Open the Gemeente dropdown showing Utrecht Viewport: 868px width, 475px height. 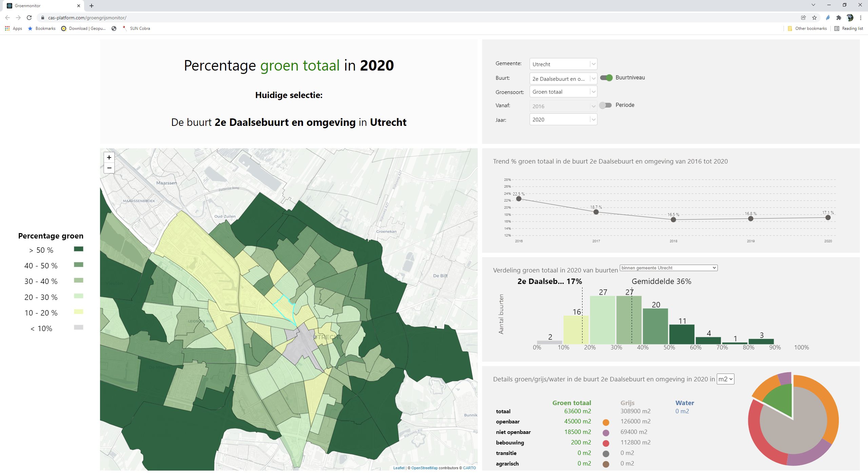563,64
